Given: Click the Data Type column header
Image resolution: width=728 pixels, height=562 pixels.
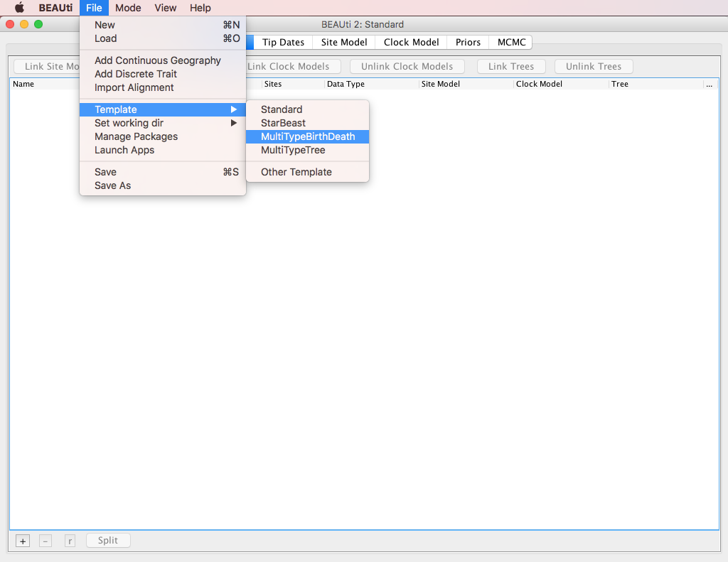Looking at the screenshot, I should coord(372,84).
